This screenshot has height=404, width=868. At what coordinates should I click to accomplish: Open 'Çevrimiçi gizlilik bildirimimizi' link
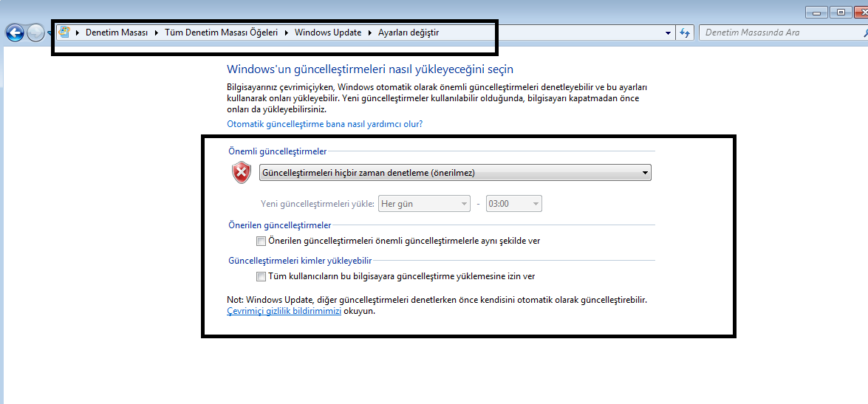284,311
